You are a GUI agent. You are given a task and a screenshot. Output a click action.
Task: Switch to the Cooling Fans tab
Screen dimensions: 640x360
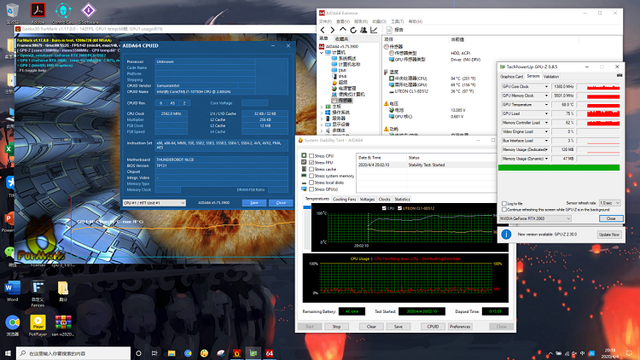(x=344, y=199)
